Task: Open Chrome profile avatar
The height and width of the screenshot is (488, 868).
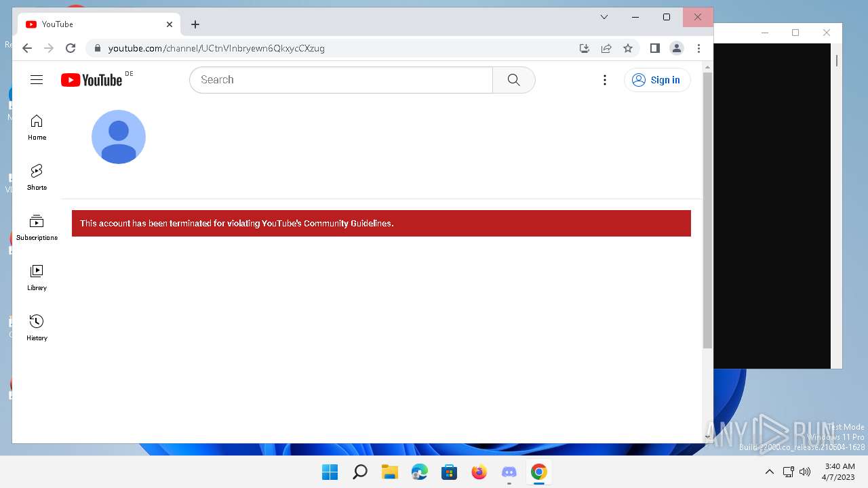Action: coord(677,48)
